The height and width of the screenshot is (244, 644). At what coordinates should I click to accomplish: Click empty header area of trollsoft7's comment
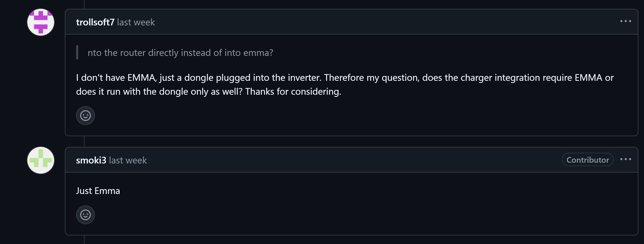click(x=375, y=22)
